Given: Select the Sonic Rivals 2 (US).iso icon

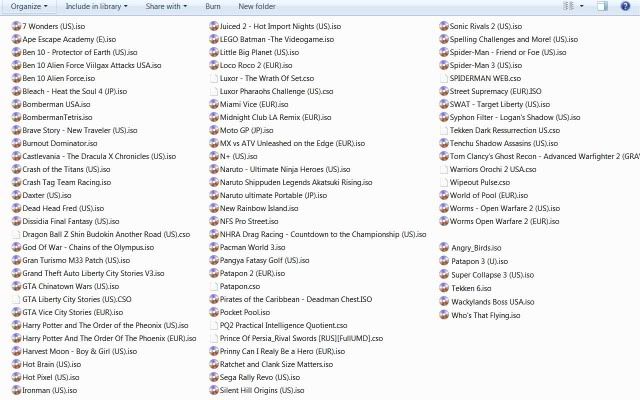Looking at the screenshot, I should pyautogui.click(x=444, y=26).
